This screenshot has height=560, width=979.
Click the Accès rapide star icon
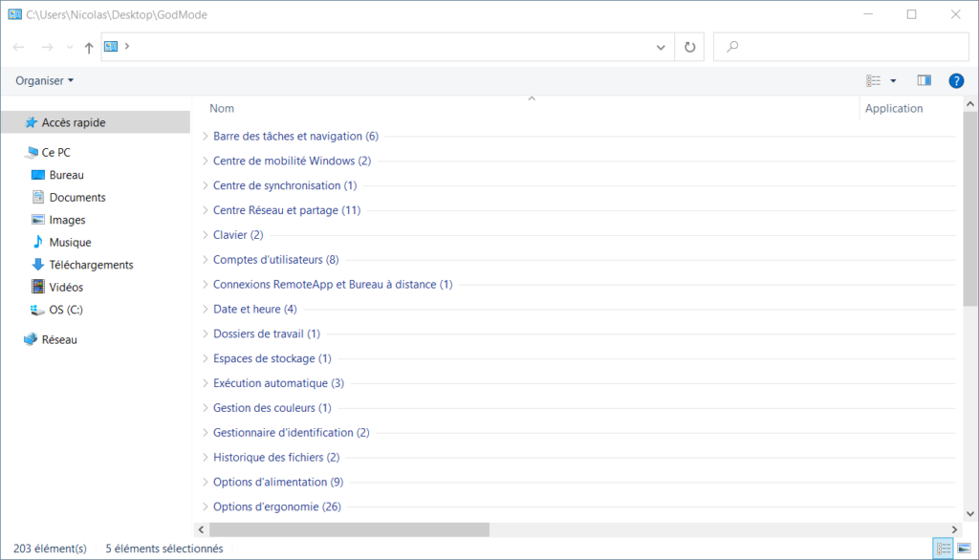click(x=31, y=122)
